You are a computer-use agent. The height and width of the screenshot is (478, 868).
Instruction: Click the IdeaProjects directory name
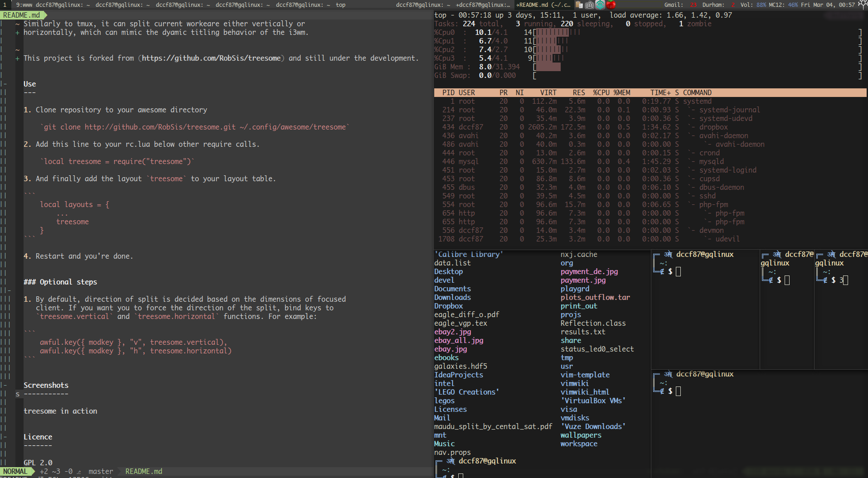click(x=459, y=375)
